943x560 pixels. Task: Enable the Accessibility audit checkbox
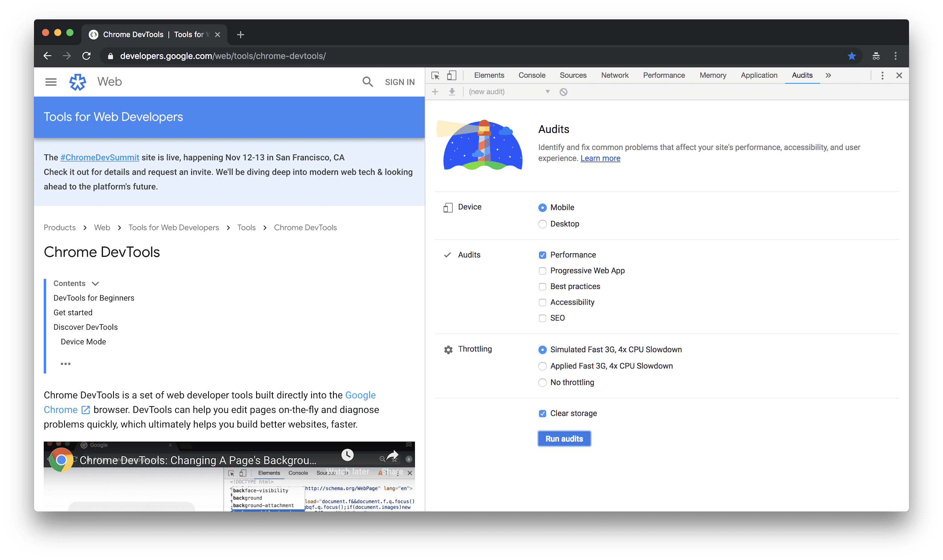(543, 302)
